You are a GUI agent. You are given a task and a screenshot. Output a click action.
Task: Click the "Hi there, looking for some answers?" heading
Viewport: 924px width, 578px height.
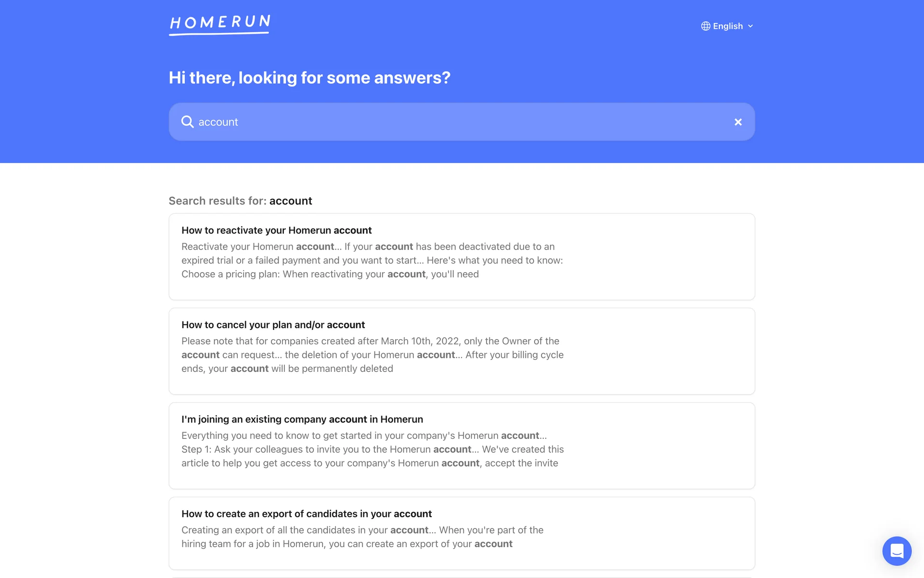[x=309, y=78]
